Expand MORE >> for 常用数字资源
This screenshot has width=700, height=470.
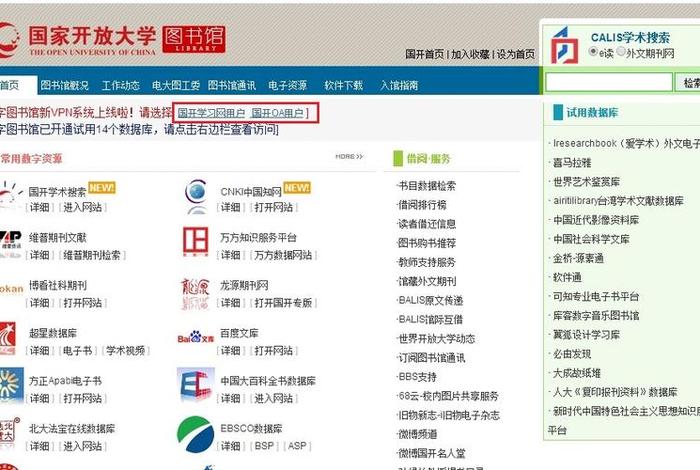pyautogui.click(x=349, y=157)
